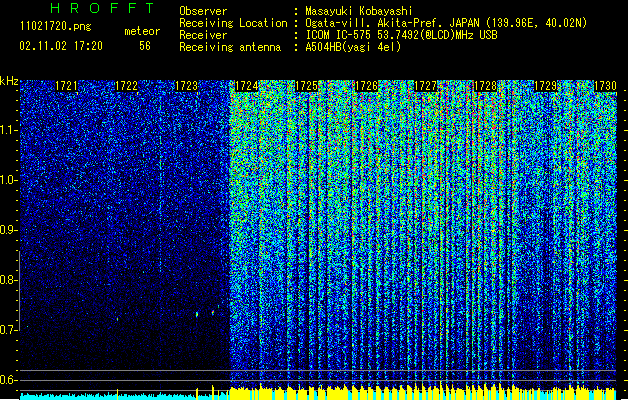The height and width of the screenshot is (400, 629).
Task: Click the 0.9 frequency axis label
Action: click(x=8, y=230)
